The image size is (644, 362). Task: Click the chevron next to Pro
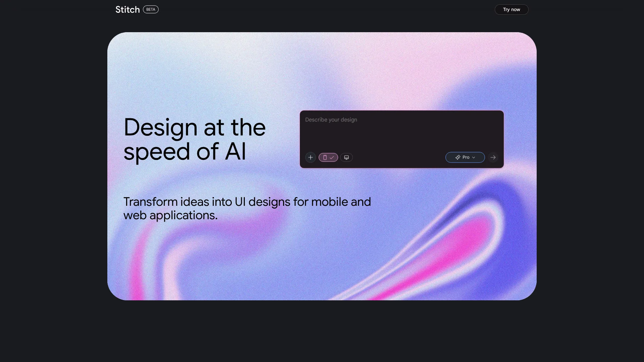pyautogui.click(x=474, y=157)
